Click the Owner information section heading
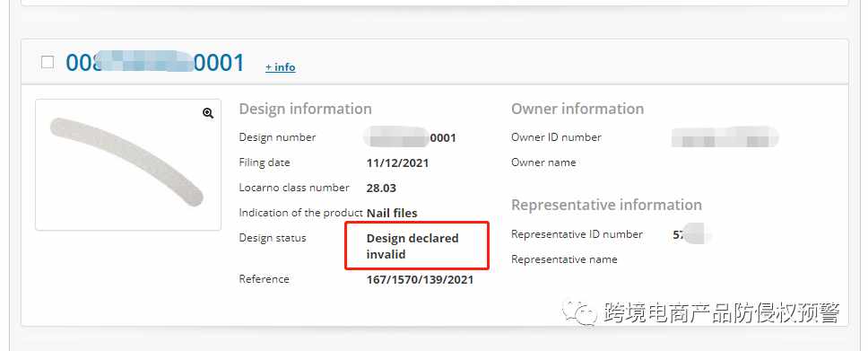Image resolution: width=868 pixels, height=351 pixels. point(577,109)
